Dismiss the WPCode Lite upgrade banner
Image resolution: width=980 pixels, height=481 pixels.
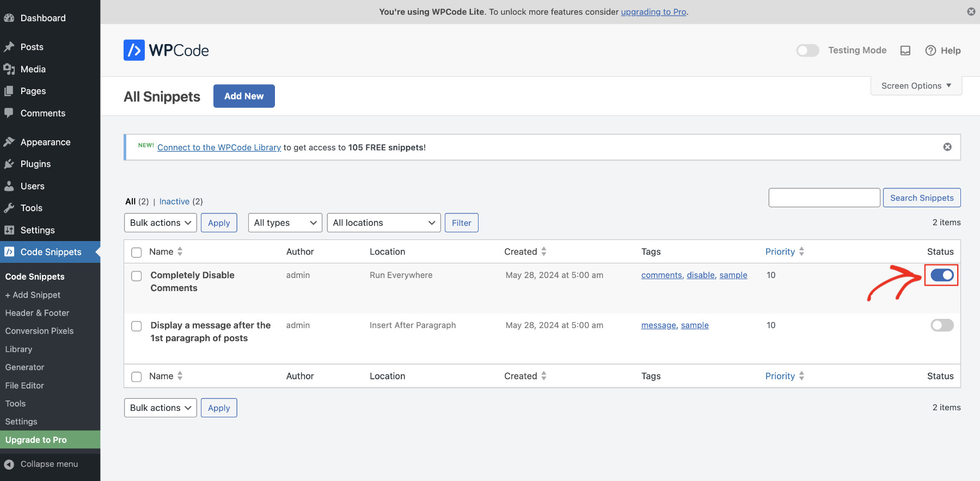[x=971, y=11]
